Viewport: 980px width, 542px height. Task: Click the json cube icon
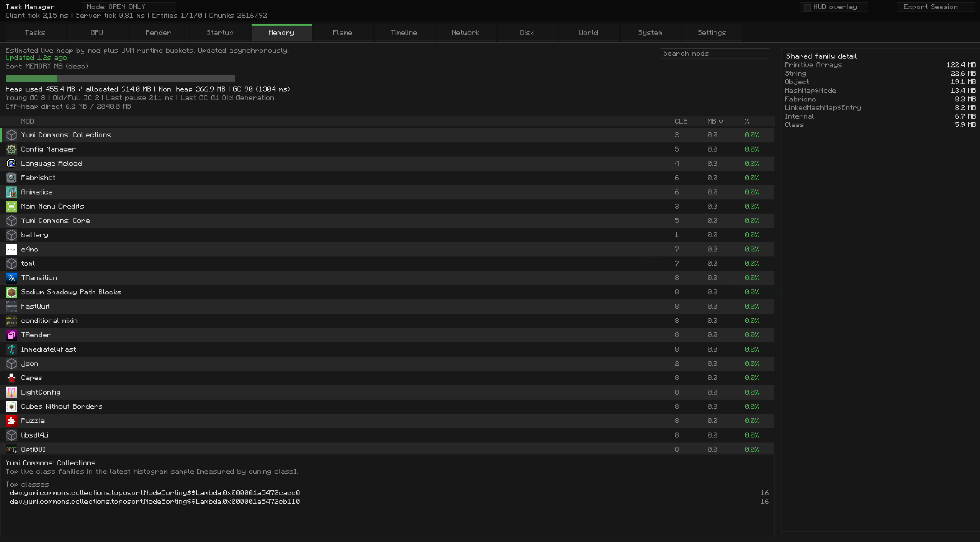(11, 364)
